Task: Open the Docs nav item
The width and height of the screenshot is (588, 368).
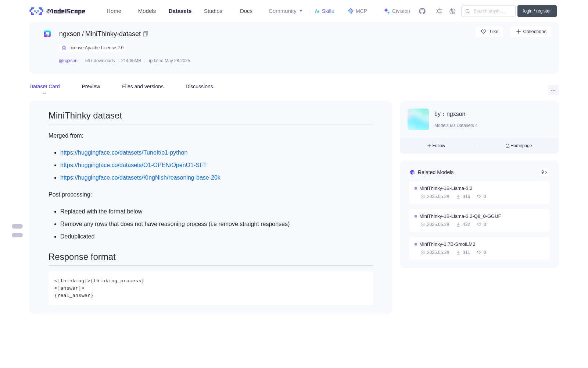Action: pyautogui.click(x=246, y=11)
